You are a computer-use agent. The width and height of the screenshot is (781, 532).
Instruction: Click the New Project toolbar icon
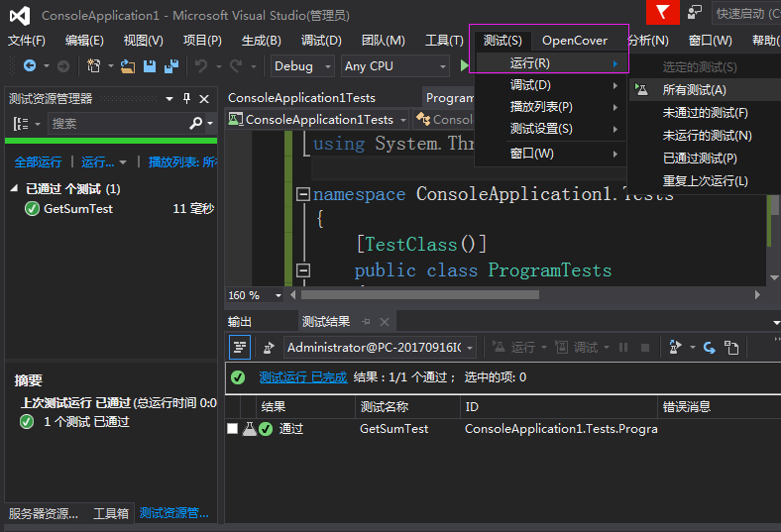coord(93,65)
